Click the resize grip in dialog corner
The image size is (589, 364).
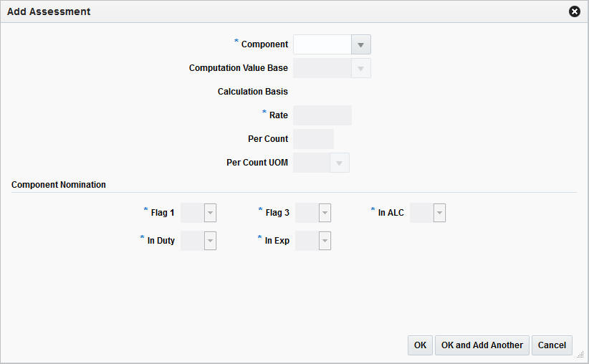580,354
